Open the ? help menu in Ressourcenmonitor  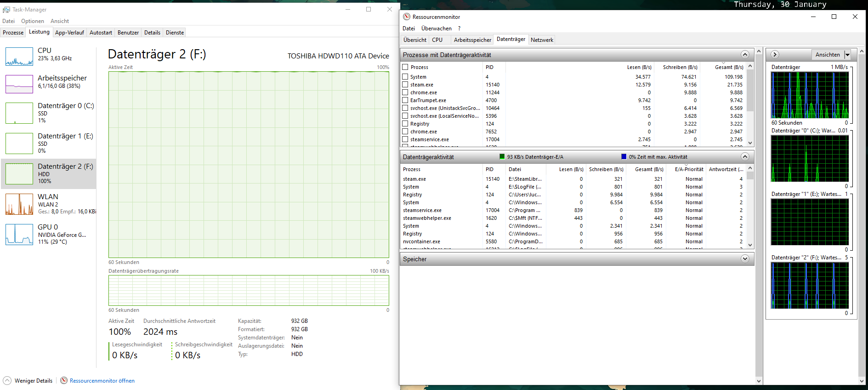point(459,28)
